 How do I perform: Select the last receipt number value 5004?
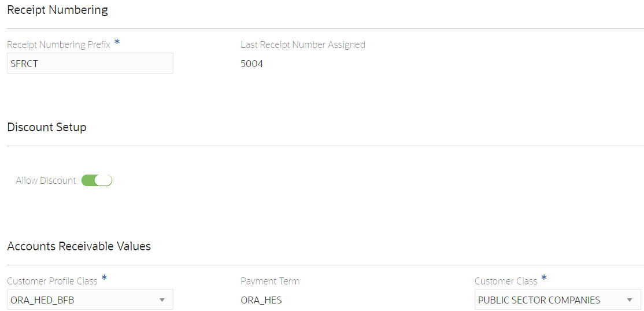[251, 64]
